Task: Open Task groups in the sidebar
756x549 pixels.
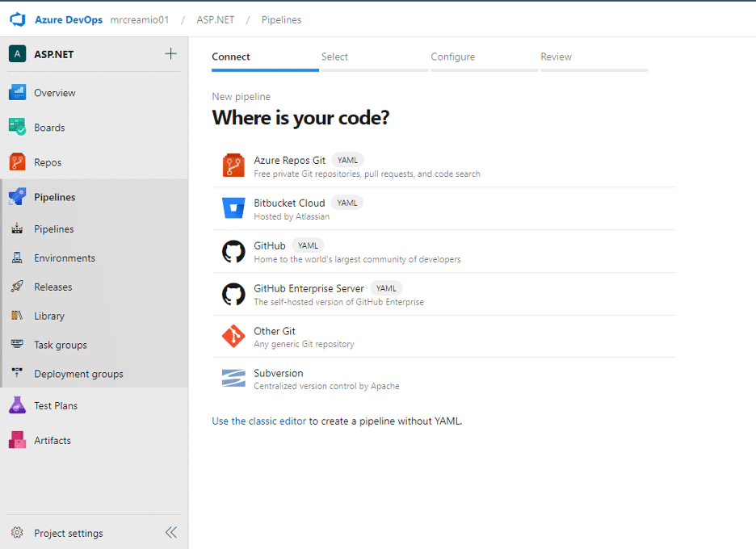Action: (94, 345)
